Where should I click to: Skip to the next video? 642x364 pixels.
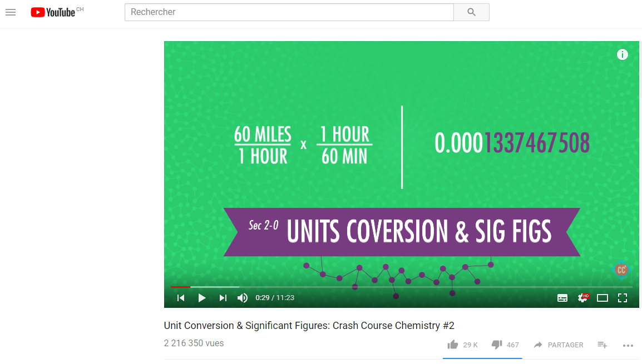click(x=223, y=298)
